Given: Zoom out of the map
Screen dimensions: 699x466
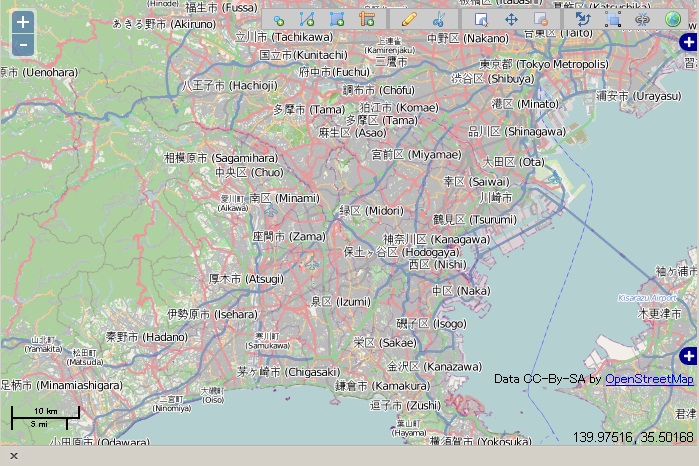Looking at the screenshot, I should (23, 44).
